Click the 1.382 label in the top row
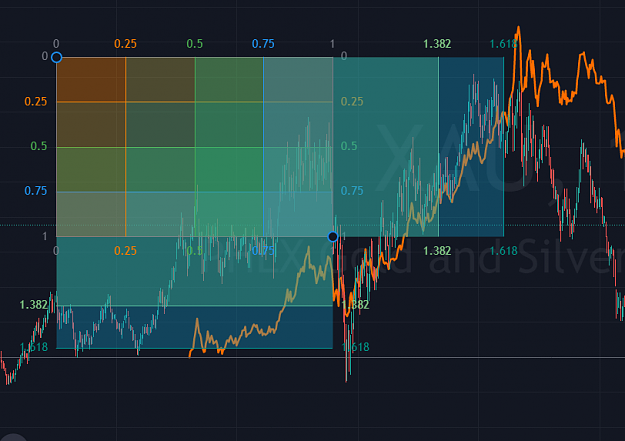 point(437,44)
